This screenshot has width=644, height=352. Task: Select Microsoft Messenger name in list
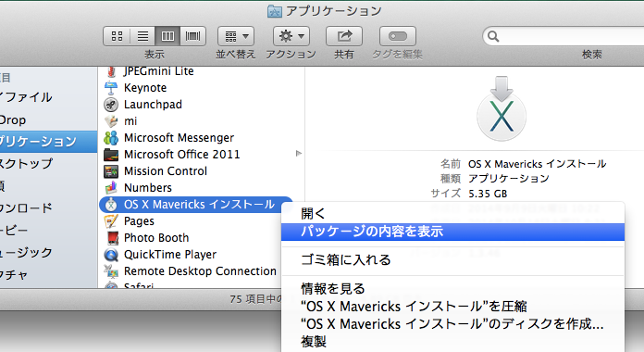(180, 137)
